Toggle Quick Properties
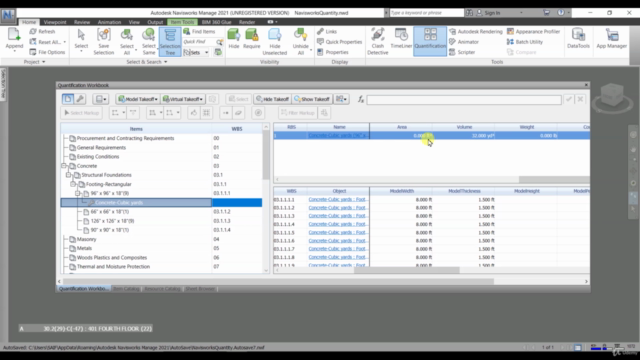Viewport: 640px width, 360px height. pyautogui.click(x=340, y=42)
